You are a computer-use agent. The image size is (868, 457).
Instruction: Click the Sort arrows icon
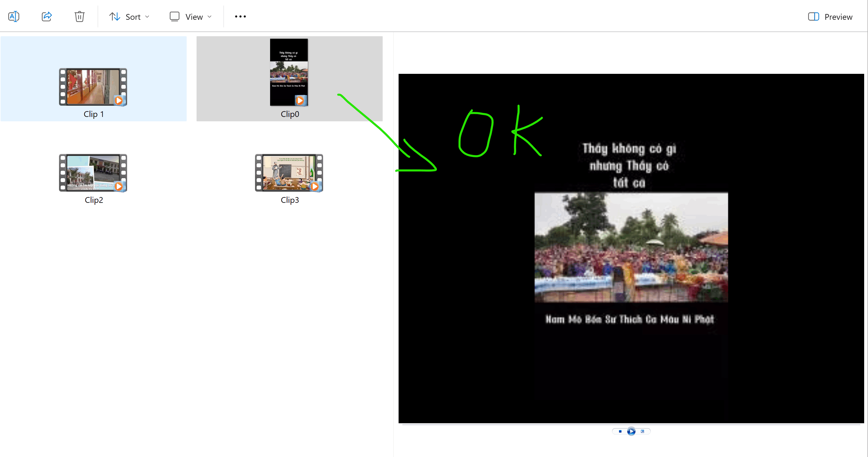tap(114, 16)
